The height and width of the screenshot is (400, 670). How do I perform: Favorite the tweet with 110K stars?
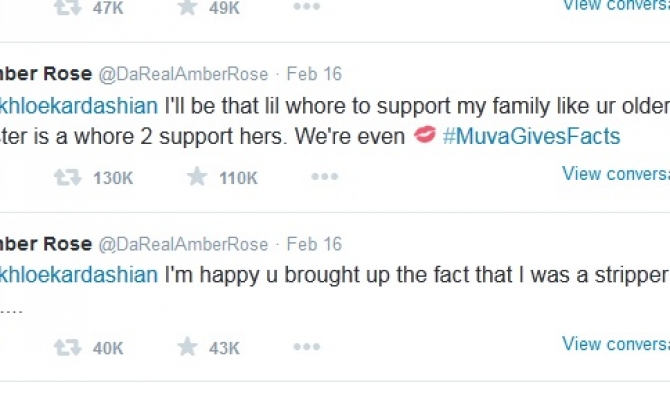click(197, 177)
